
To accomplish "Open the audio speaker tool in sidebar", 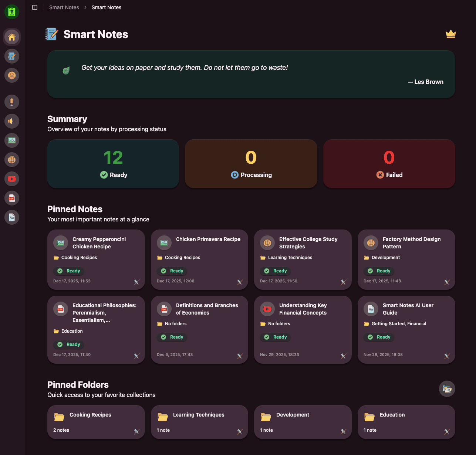I will tap(12, 121).
